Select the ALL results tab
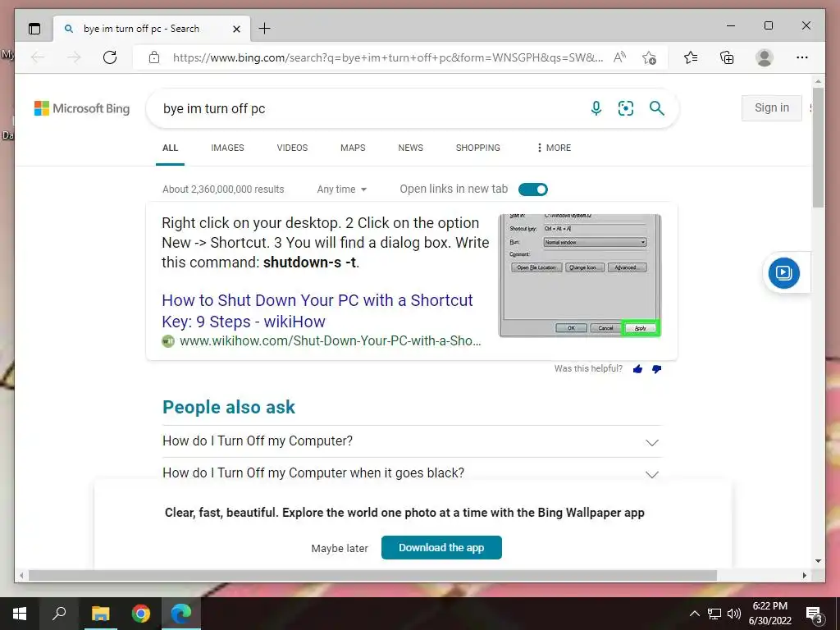This screenshot has width=840, height=630. [x=171, y=148]
